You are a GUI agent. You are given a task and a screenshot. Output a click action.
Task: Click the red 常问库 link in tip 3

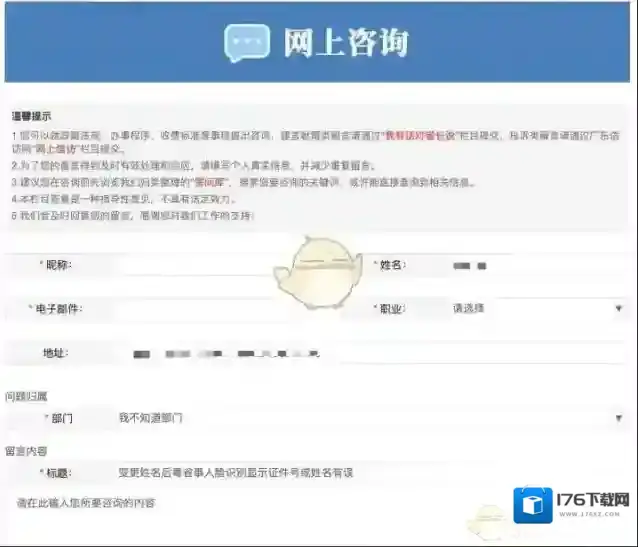pos(211,183)
